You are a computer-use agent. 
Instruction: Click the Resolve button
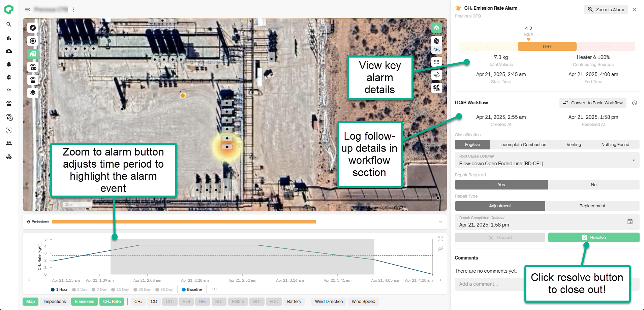click(593, 238)
